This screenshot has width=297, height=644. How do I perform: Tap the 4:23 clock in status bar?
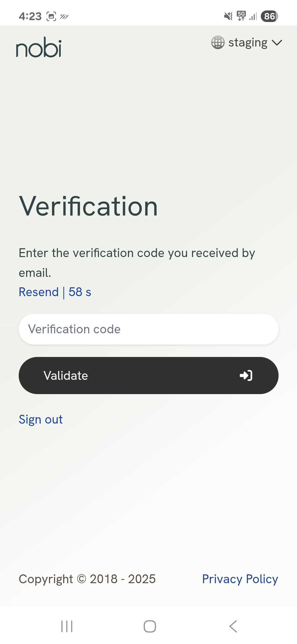[x=30, y=17]
